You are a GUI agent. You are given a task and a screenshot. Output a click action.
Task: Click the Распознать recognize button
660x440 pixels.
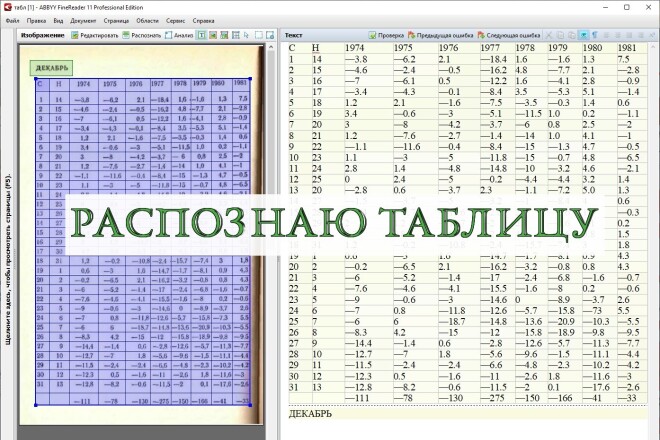point(142,35)
